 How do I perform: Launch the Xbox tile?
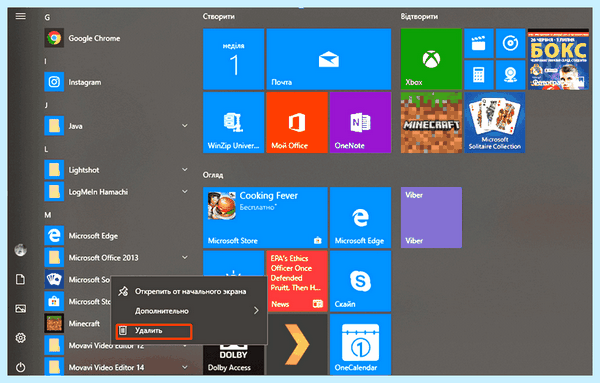click(x=431, y=59)
